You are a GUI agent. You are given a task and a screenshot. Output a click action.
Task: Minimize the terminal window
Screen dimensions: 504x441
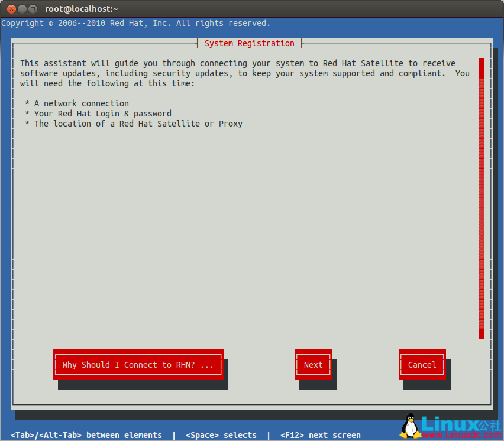(22, 9)
